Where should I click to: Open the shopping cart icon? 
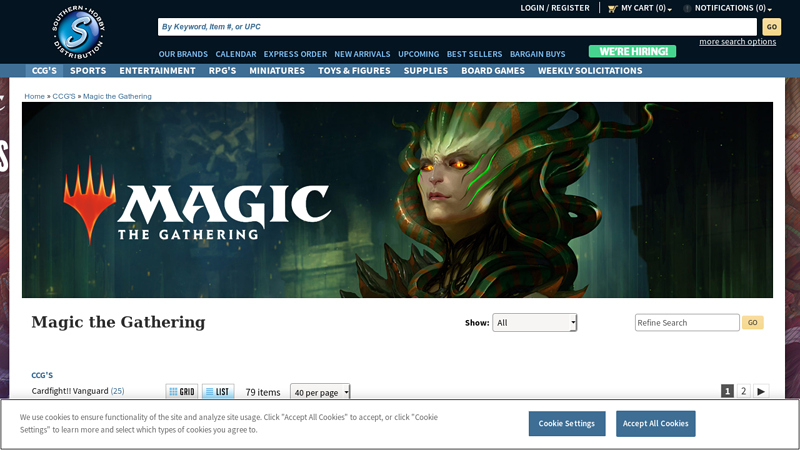612,8
